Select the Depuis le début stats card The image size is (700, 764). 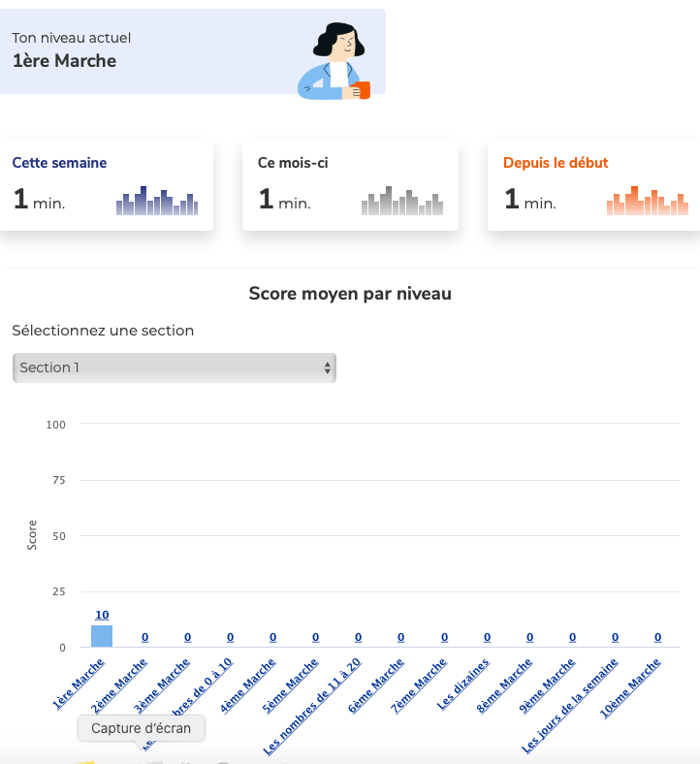tap(593, 185)
